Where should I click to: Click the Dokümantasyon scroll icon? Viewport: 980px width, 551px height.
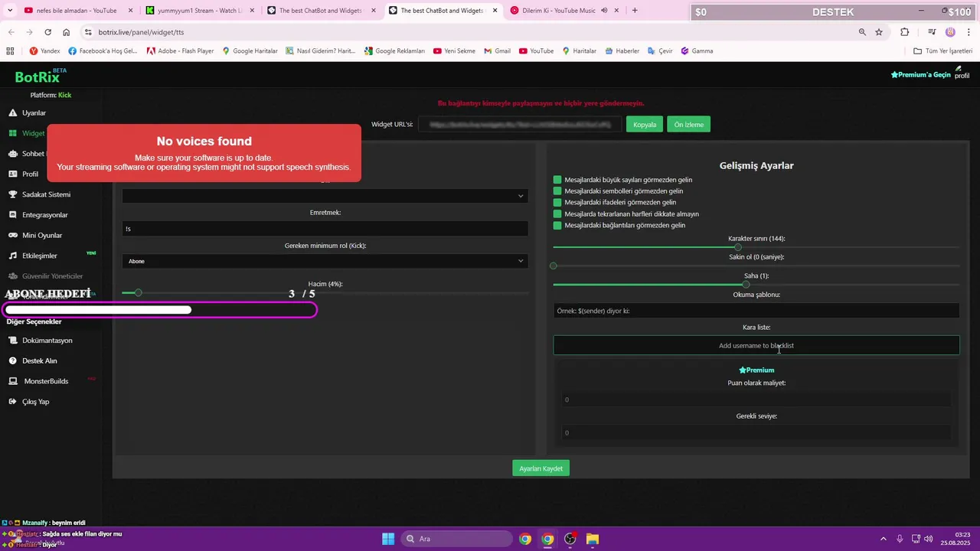12,341
